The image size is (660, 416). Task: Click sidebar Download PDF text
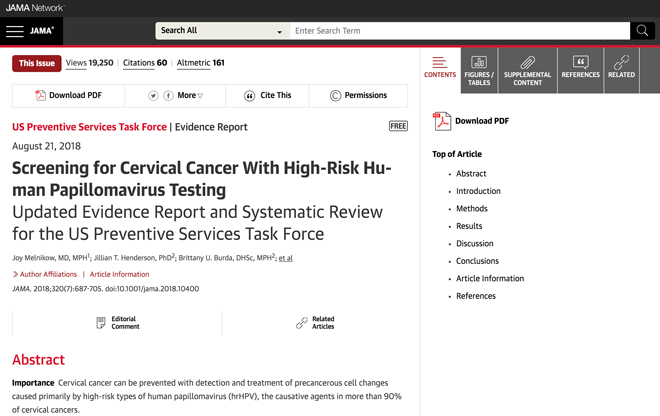(482, 121)
